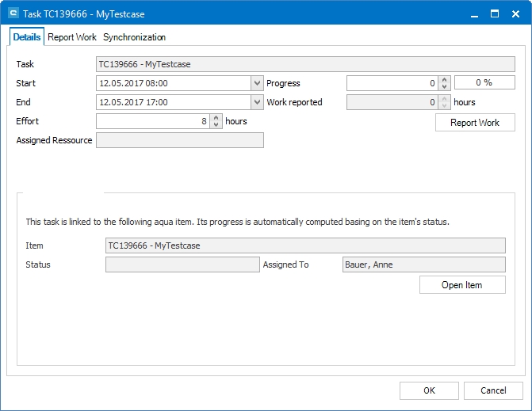Select the Details tab
This screenshot has height=411, width=532.
pyautogui.click(x=27, y=37)
